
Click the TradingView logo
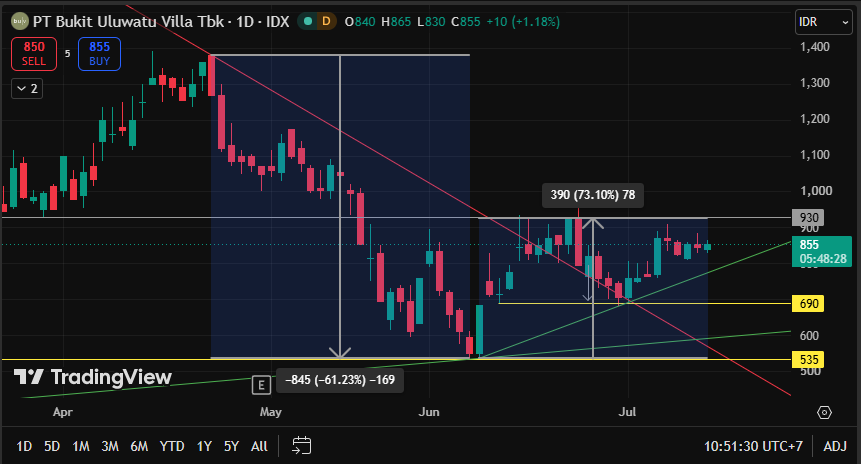tap(93, 377)
